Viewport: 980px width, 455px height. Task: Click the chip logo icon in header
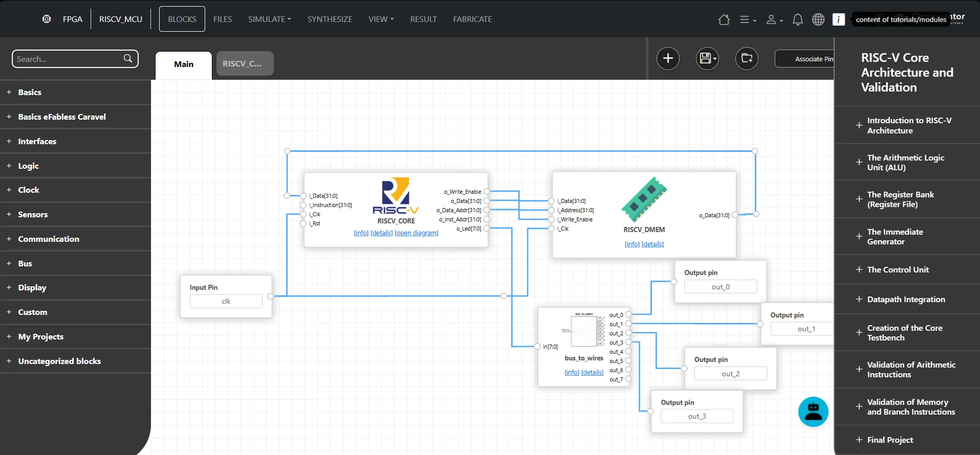[x=47, y=19]
